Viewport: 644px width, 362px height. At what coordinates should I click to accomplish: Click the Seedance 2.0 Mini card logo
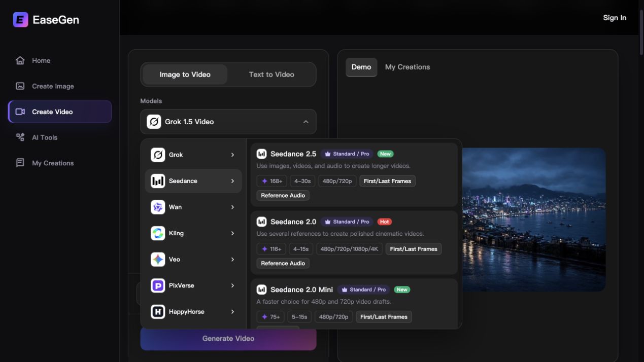tap(261, 289)
